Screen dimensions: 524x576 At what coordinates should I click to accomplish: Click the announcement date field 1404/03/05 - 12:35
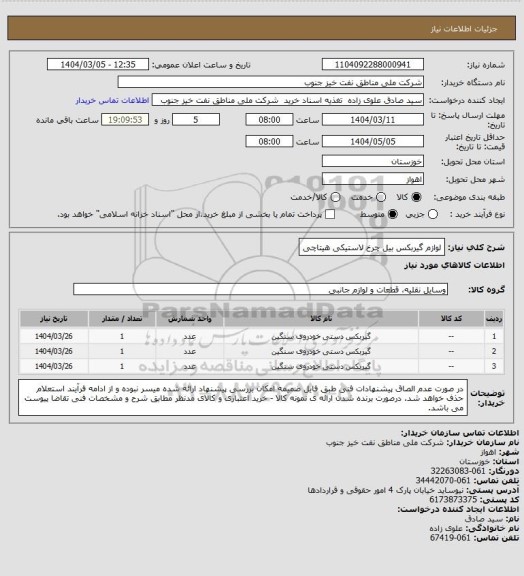click(x=98, y=64)
